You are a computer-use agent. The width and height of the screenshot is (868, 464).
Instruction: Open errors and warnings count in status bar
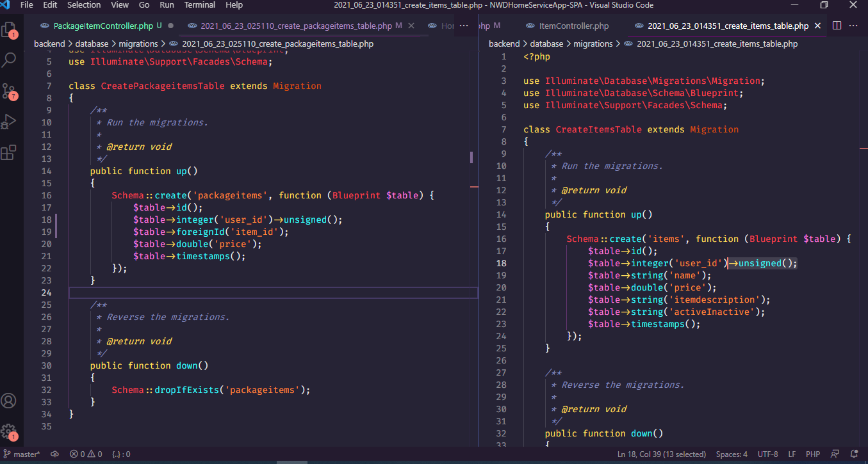(x=86, y=454)
